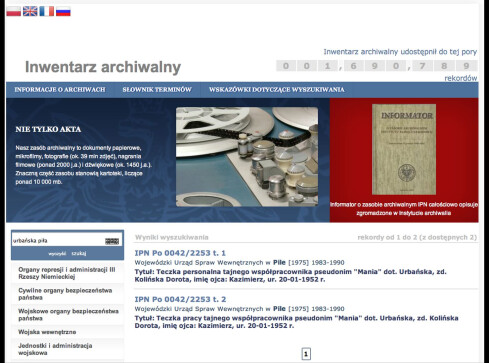
Task: Select 'Cywilne organy bezpieczeństwa państwa' category
Action: click(x=67, y=294)
